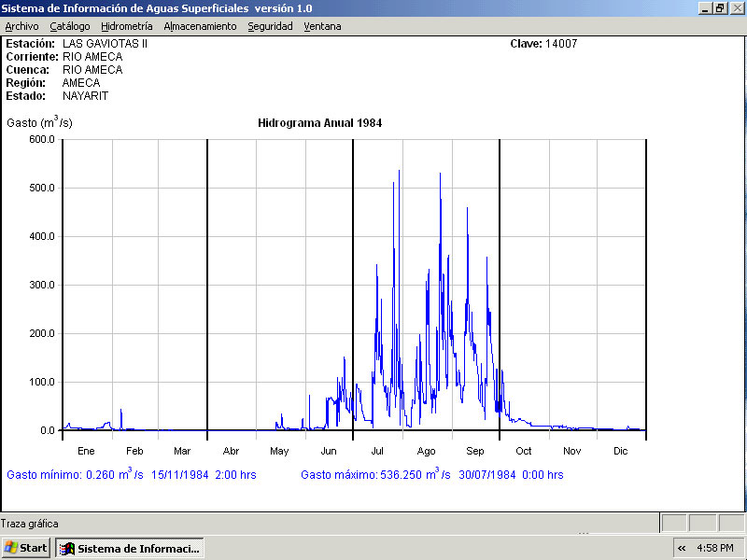This screenshot has height=560, width=747.
Task: Open the Ventana menu
Action: [x=322, y=26]
